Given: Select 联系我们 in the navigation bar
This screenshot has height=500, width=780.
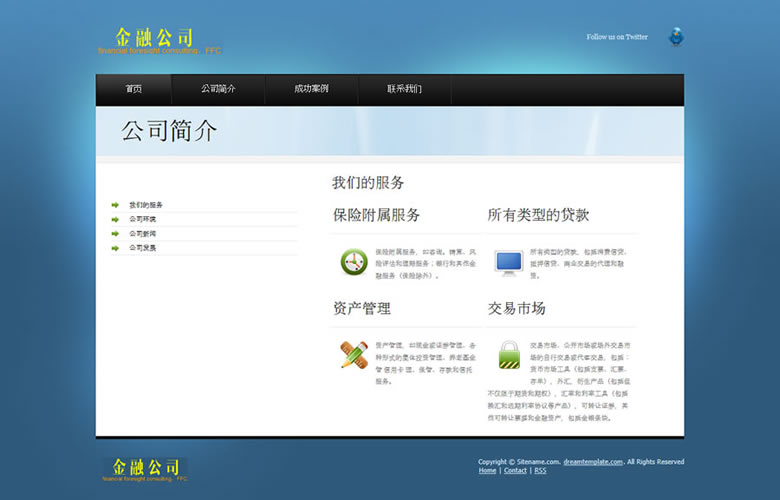Looking at the screenshot, I should (x=404, y=89).
